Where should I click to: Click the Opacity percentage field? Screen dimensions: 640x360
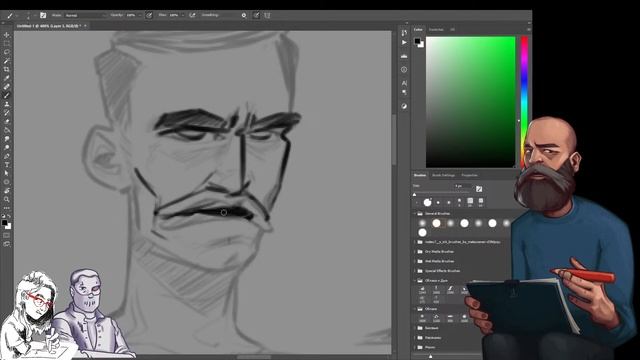point(131,15)
